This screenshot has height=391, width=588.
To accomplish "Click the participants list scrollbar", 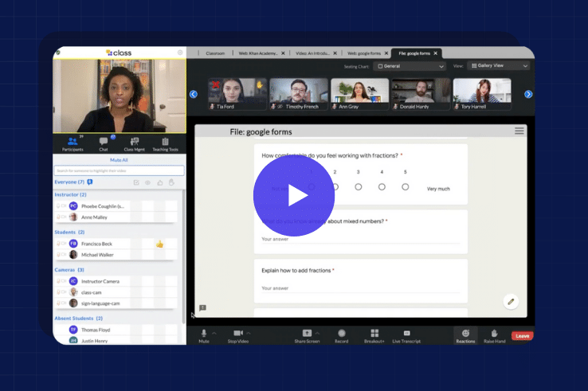I will 184,256.
